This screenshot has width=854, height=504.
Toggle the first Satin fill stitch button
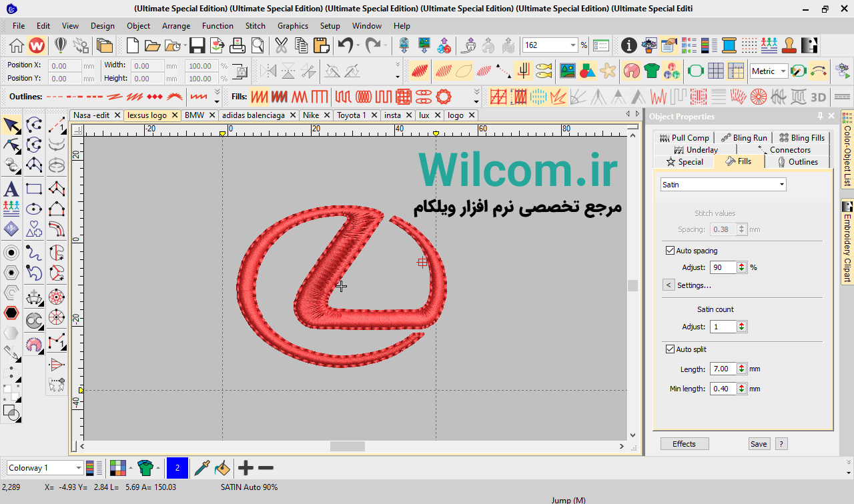(x=259, y=97)
